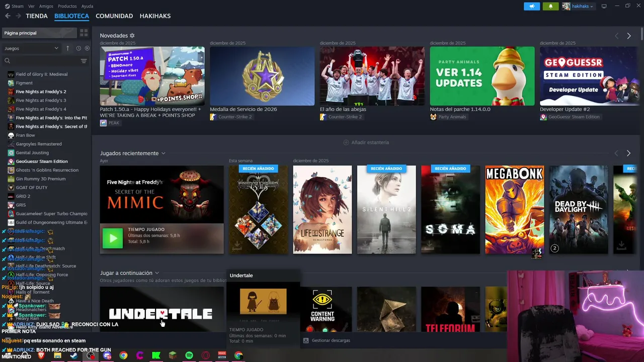The image size is (644, 362).
Task: Open advanced filters icon in search bar
Action: pos(84,61)
